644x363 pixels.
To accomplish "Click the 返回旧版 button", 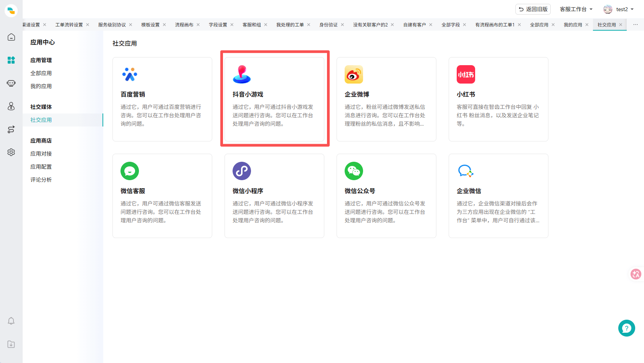I will tap(533, 9).
